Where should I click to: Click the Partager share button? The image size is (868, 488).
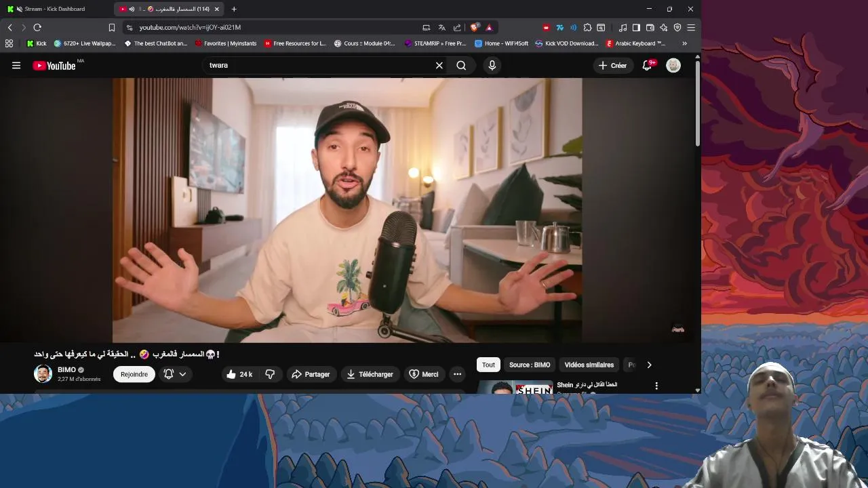[x=311, y=374]
